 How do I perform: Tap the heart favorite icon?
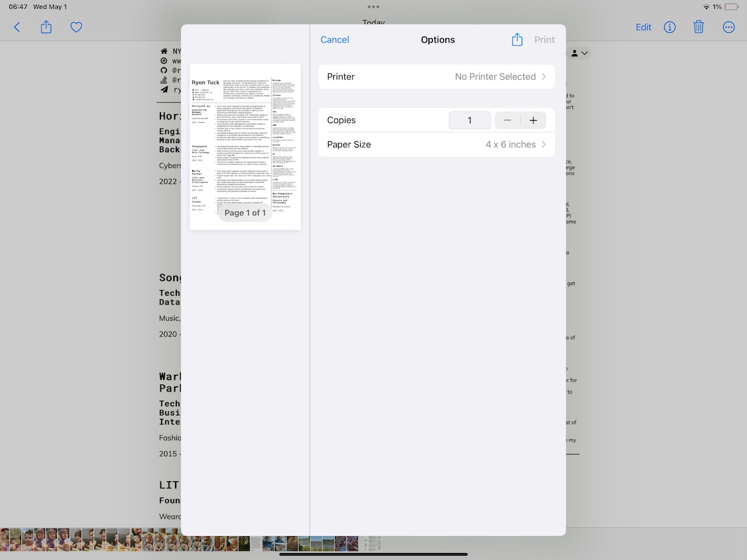(x=76, y=27)
